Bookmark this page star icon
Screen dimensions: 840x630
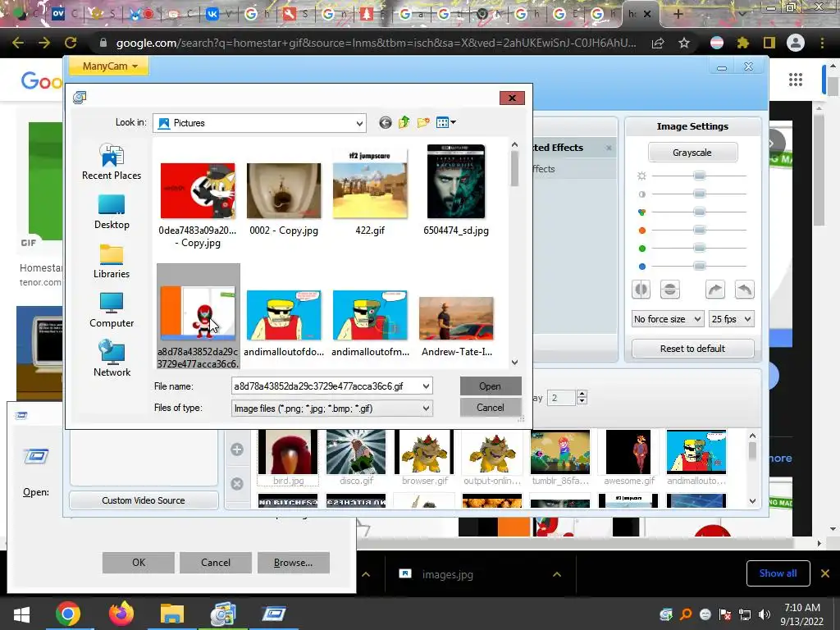click(x=684, y=43)
